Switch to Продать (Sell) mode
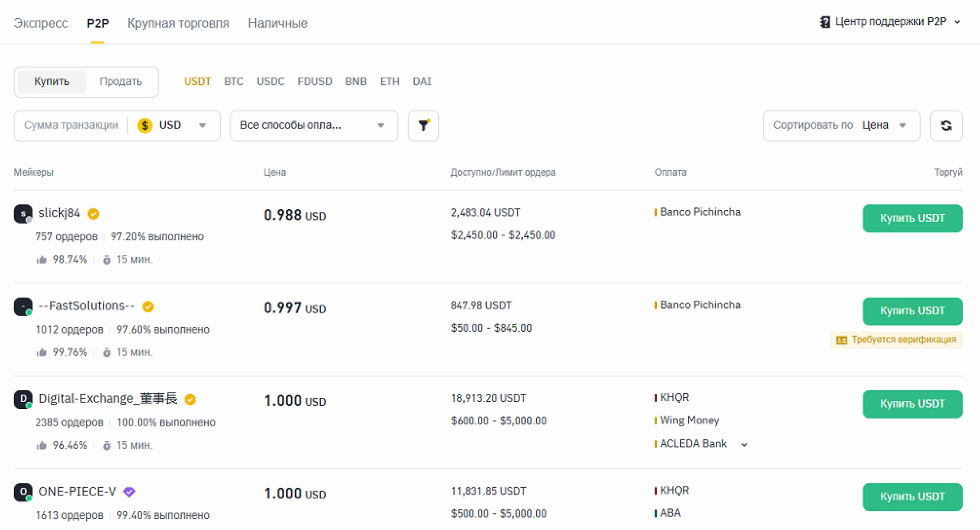 [x=120, y=82]
